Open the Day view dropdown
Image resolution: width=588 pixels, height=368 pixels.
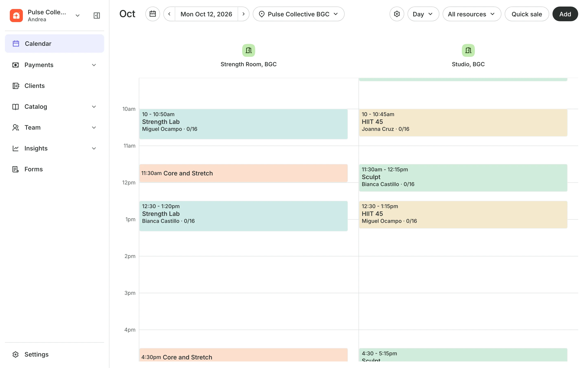(x=423, y=14)
